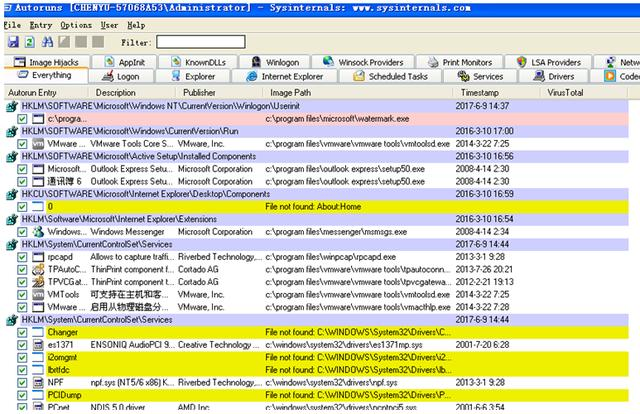Viewport: 640px width, 414px height.
Task: Switch to the Winsock Providers tab
Action: 363,62
